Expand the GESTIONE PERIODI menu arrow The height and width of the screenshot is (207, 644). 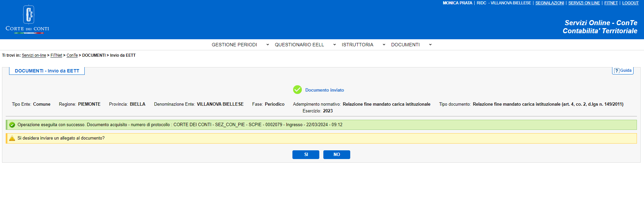click(x=268, y=45)
